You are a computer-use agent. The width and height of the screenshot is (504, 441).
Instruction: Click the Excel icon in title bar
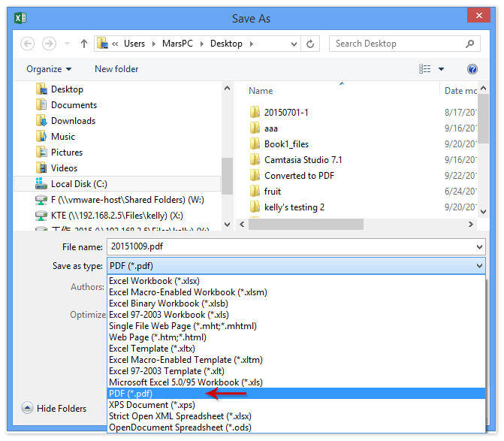[20, 18]
